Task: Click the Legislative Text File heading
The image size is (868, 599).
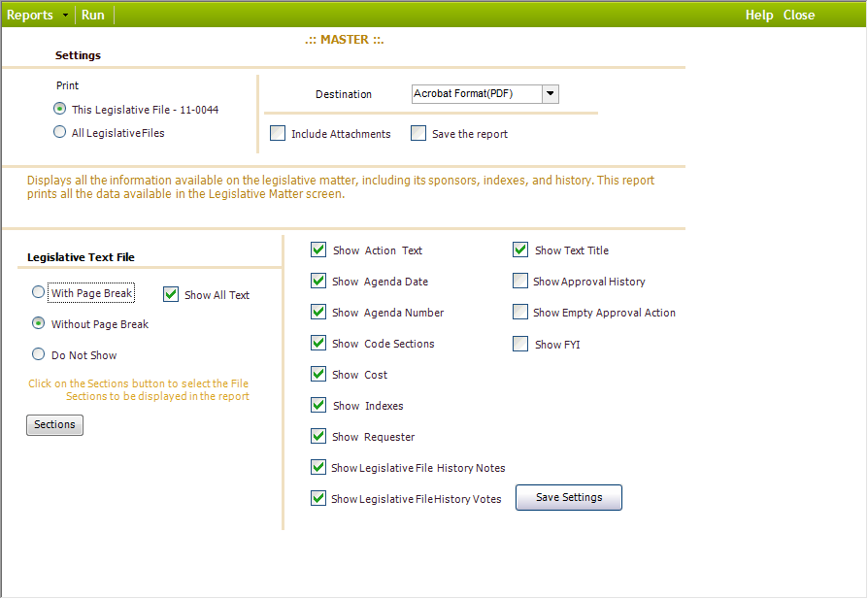Action: click(x=81, y=257)
